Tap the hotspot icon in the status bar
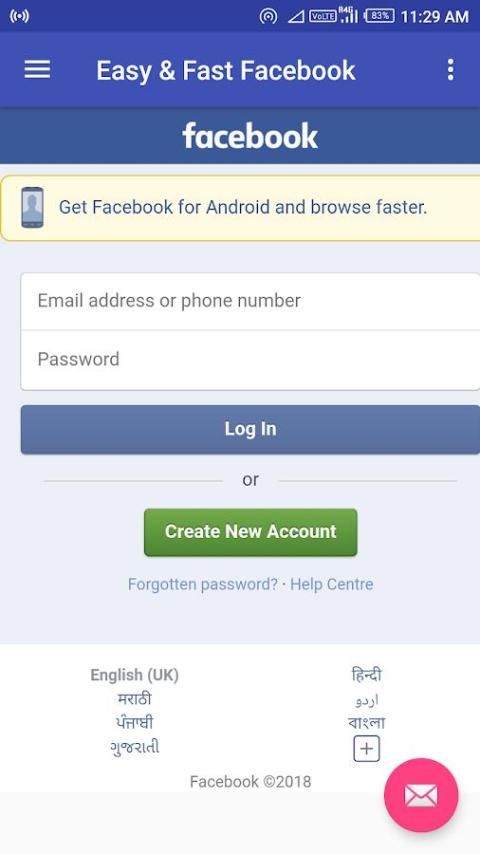 click(268, 16)
